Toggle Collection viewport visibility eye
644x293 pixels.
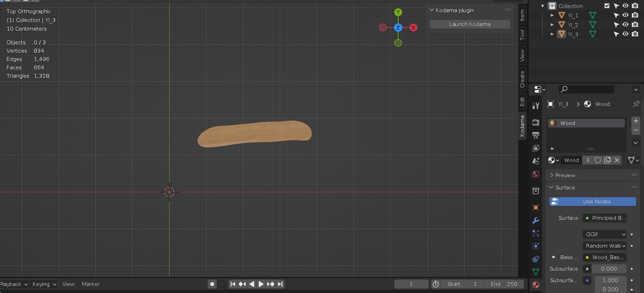pyautogui.click(x=626, y=6)
